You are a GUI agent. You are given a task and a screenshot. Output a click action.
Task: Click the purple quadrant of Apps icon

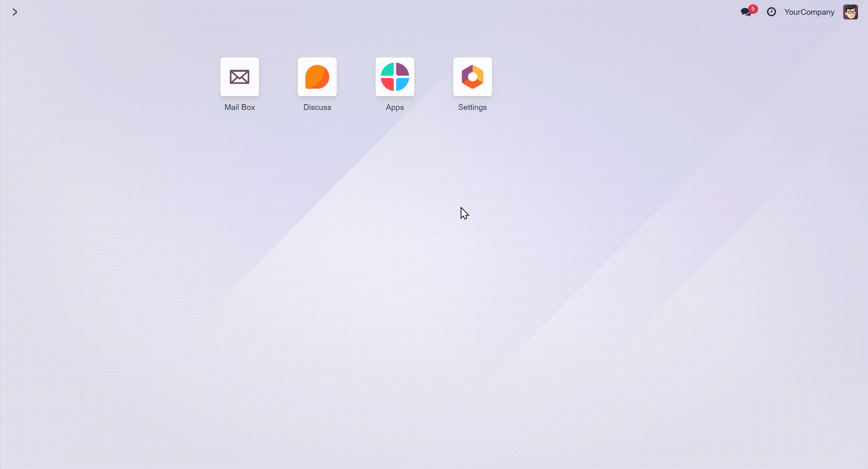coord(402,70)
